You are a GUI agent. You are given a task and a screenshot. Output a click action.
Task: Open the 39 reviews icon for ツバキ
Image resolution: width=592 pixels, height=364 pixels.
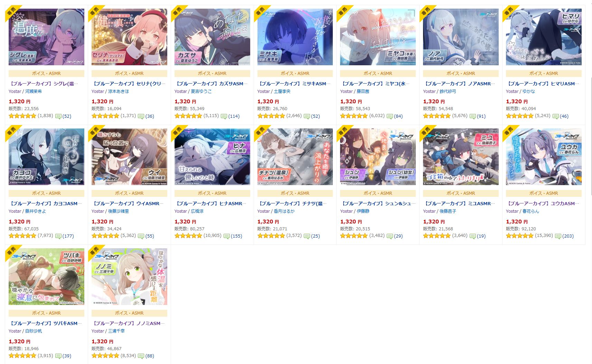click(58, 356)
